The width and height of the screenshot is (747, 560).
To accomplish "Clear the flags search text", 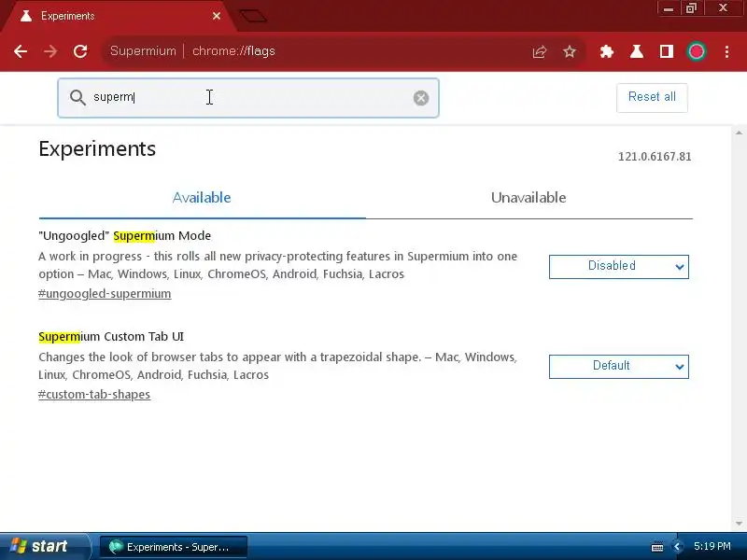I will pyautogui.click(x=421, y=98).
